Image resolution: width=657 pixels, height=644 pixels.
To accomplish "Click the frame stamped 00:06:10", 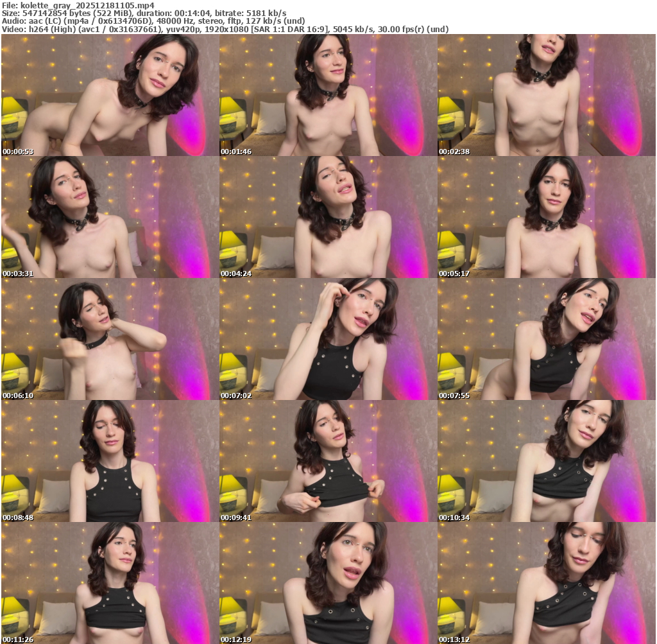I will (x=110, y=339).
